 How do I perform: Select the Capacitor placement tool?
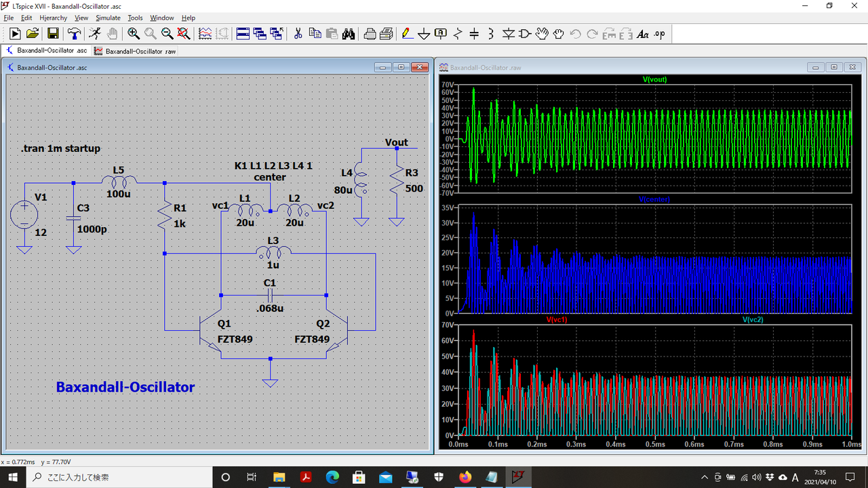click(474, 33)
